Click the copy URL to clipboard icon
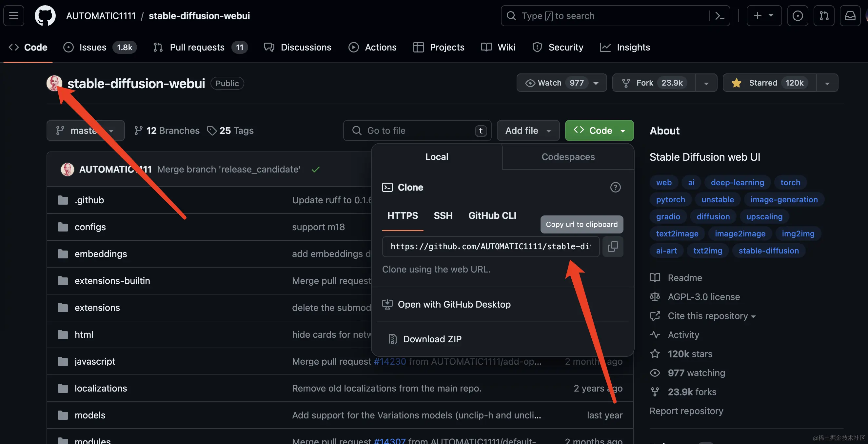Viewport: 868px width, 444px height. click(x=612, y=247)
